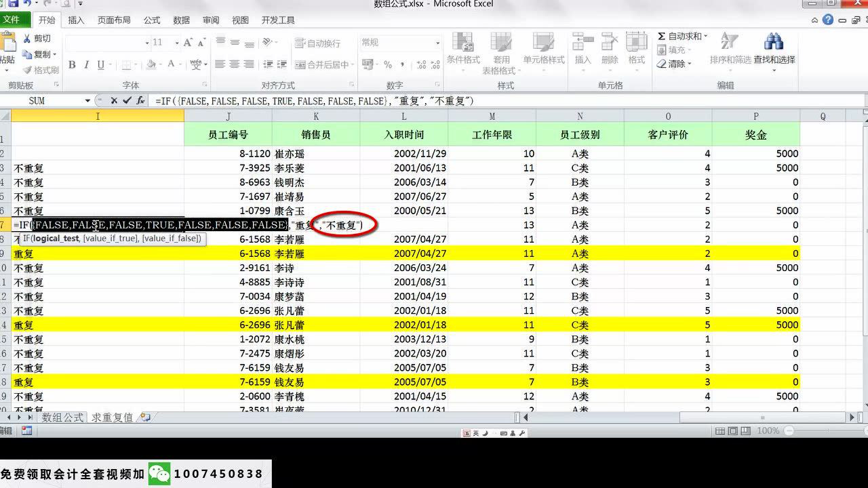Toggle Underline formatting
868x488 pixels.
click(x=100, y=65)
